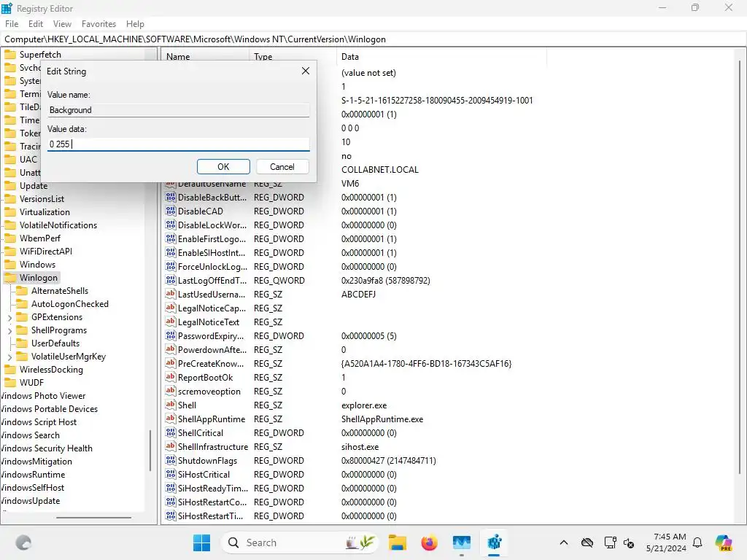
Task: Click the DisableCAD DWORD value icon
Action: coord(171,211)
